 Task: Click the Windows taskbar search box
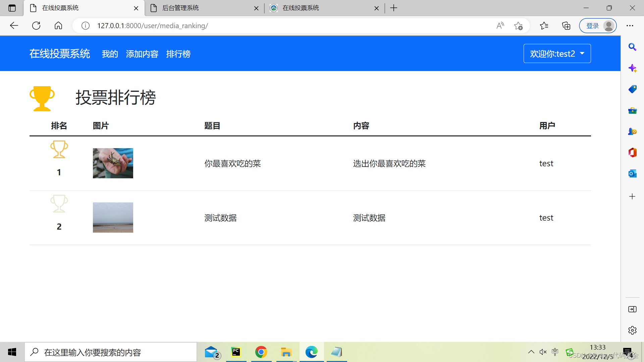tap(111, 352)
